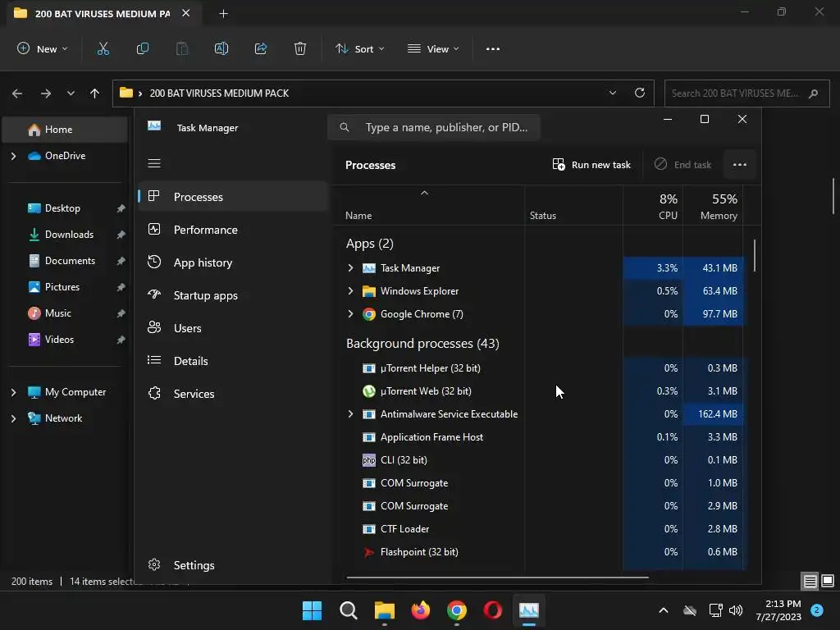Open Task Manager more options ellipsis
This screenshot has width=840, height=630.
pos(740,164)
